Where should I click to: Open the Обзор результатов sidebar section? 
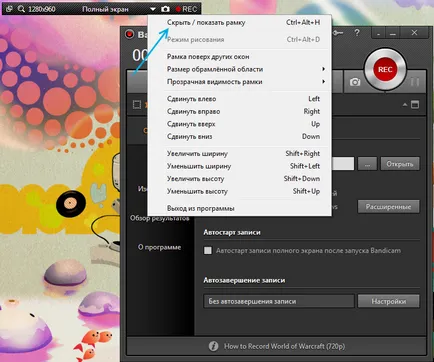(x=159, y=218)
